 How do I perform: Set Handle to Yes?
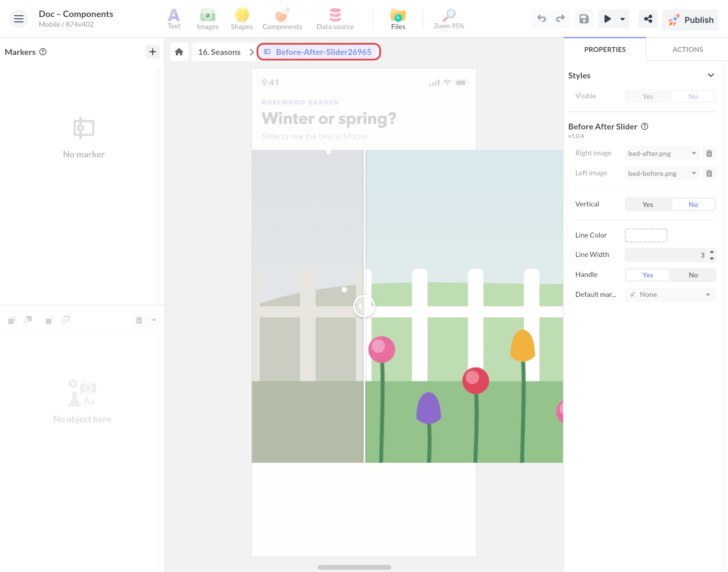tap(648, 275)
